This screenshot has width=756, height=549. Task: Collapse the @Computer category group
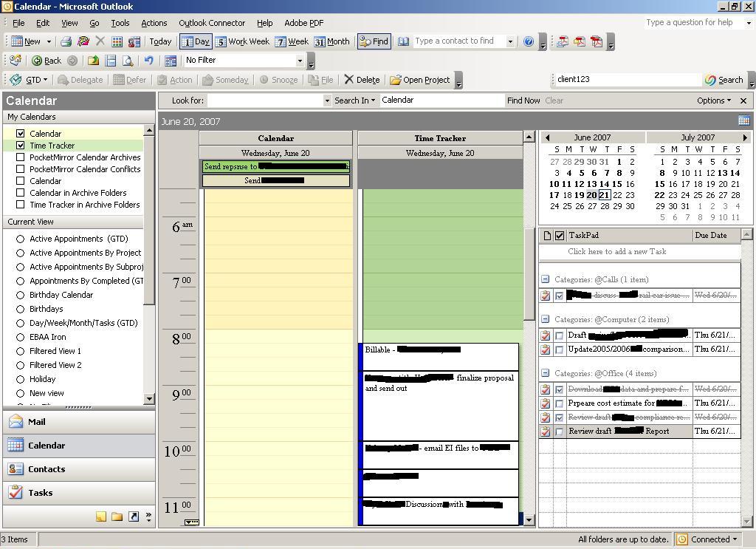[545, 319]
